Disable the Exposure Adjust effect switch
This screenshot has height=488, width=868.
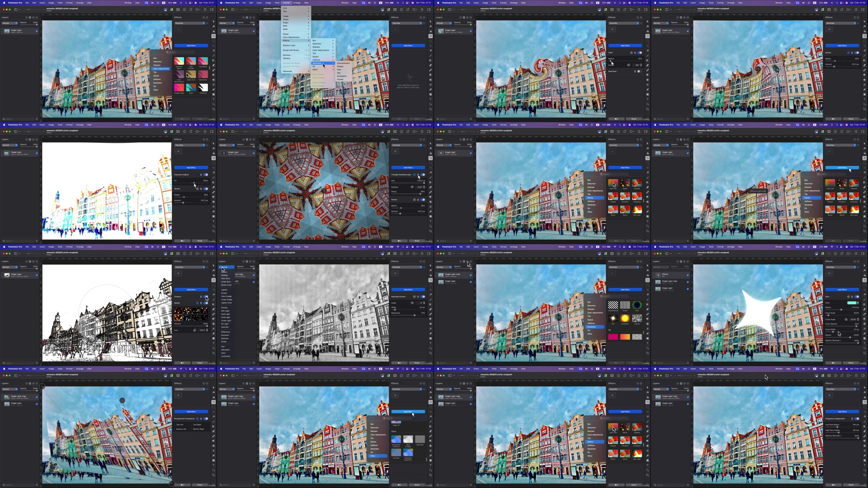pos(206,174)
